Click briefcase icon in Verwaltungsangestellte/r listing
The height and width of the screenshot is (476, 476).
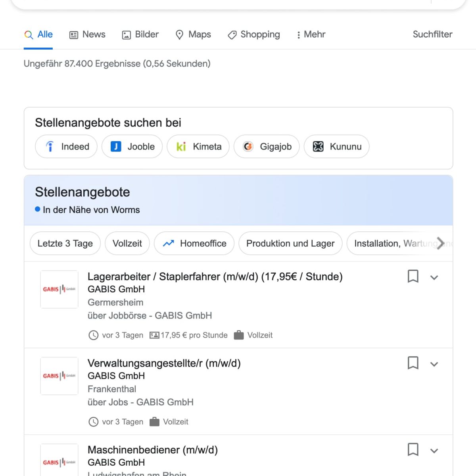coord(154,422)
